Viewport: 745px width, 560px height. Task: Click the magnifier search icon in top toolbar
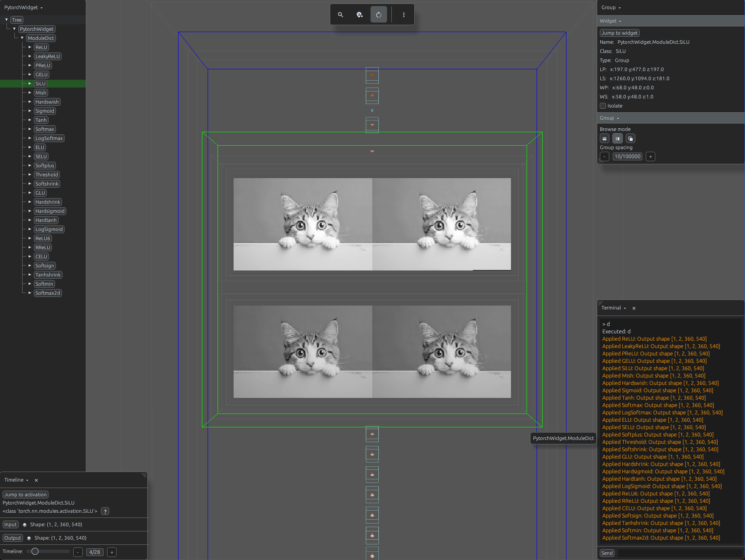341,15
